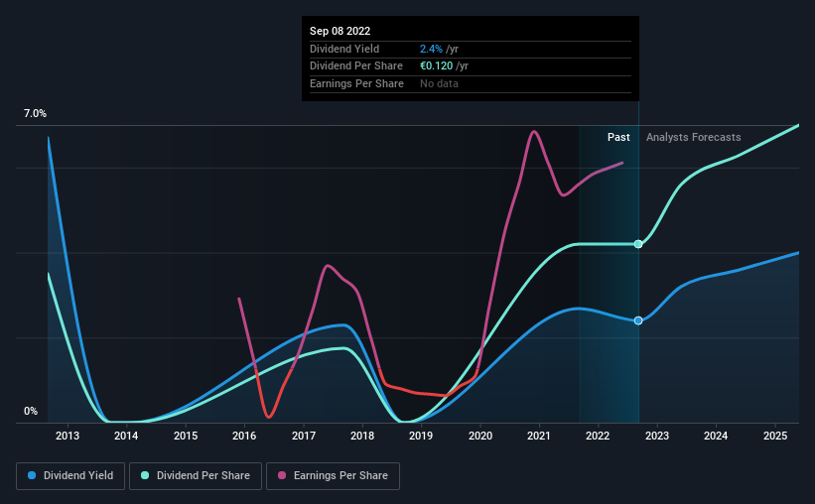This screenshot has height=504, width=815.
Task: Click the 2018 x-axis label
Action: [362, 436]
